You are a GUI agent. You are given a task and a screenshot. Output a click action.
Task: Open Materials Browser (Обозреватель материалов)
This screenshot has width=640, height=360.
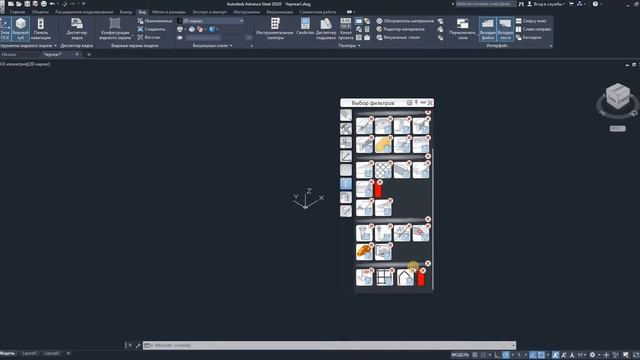405,21
